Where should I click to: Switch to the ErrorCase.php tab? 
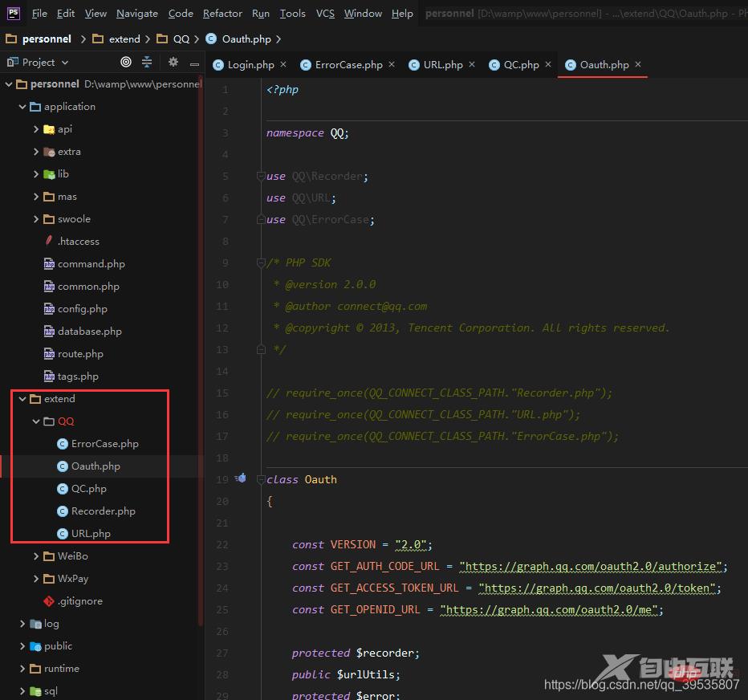click(348, 64)
